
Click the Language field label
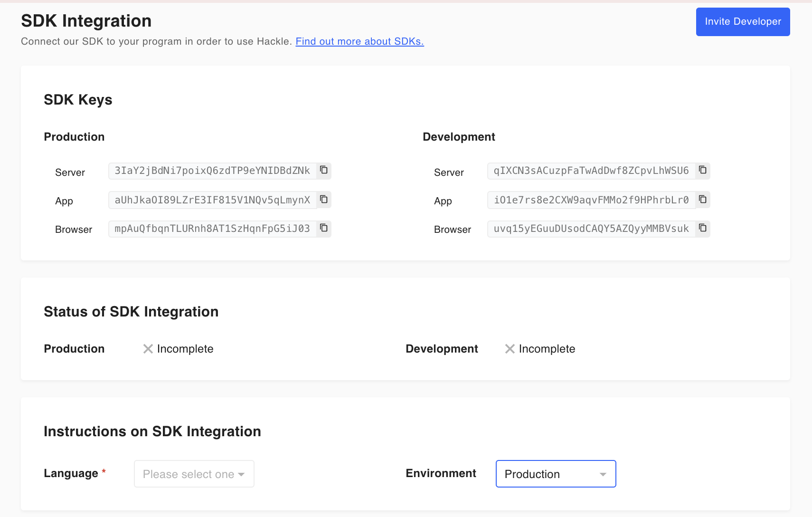pos(71,473)
